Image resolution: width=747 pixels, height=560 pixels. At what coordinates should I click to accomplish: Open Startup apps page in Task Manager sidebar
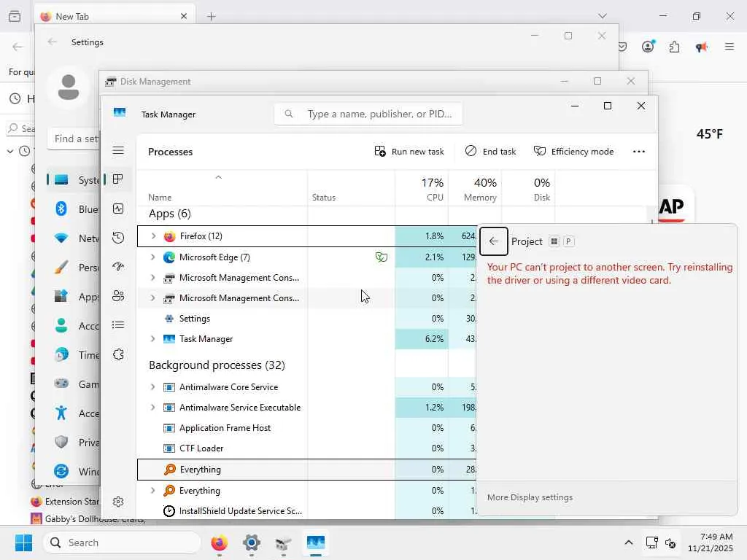[x=118, y=267]
